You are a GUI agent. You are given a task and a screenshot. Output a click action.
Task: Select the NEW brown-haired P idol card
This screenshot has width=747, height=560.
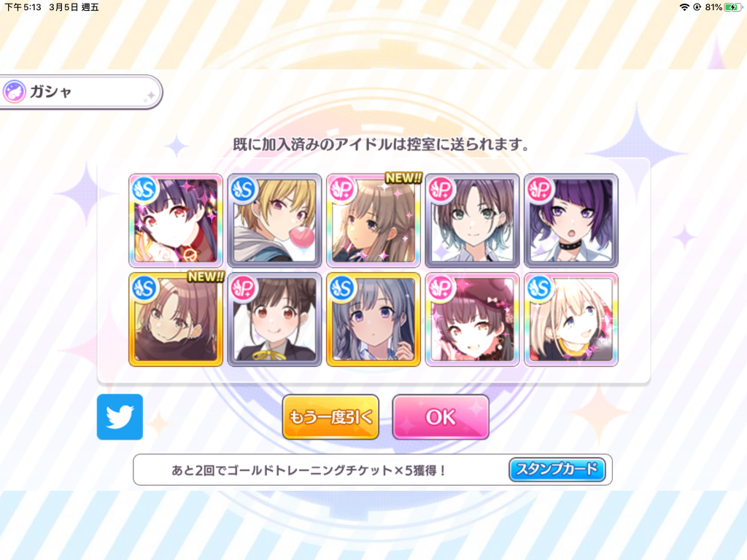[x=373, y=220]
